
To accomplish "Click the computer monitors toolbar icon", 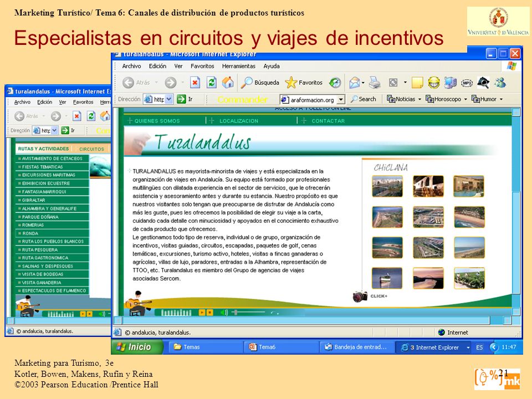I will 450,83.
